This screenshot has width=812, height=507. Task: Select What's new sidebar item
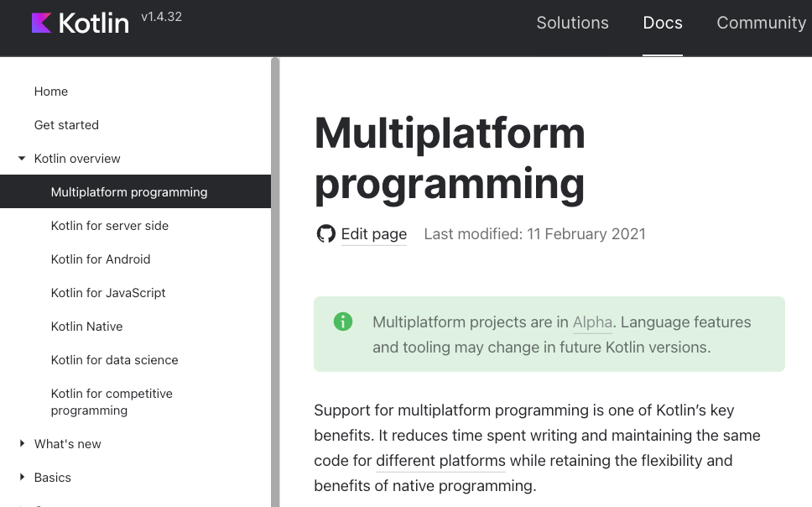coord(67,444)
